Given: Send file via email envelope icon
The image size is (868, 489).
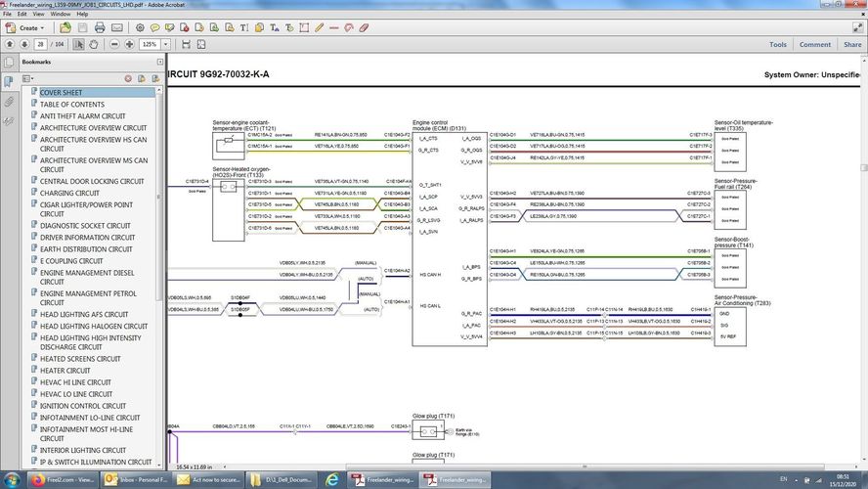Looking at the screenshot, I should [x=116, y=27].
